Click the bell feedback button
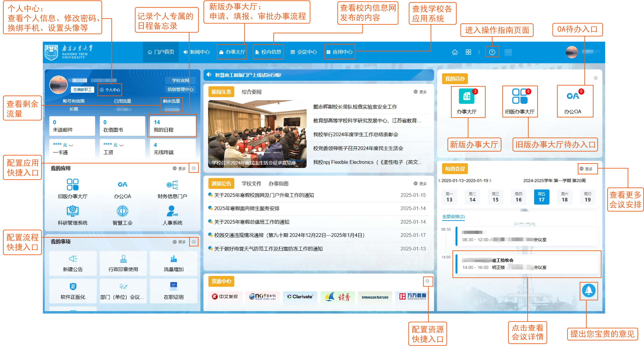Image resolution: width=644 pixels, height=364 pixels. [588, 291]
